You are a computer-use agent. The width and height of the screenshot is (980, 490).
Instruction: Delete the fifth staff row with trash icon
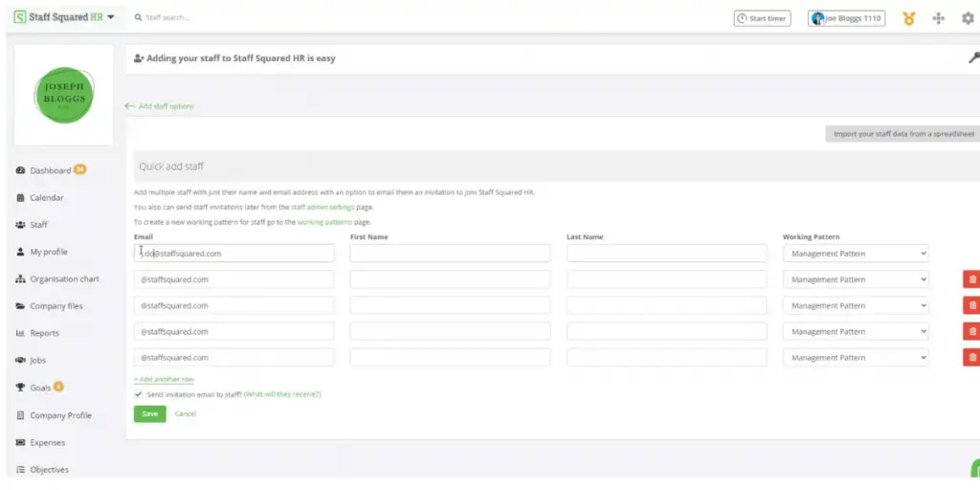pyautogui.click(x=972, y=358)
